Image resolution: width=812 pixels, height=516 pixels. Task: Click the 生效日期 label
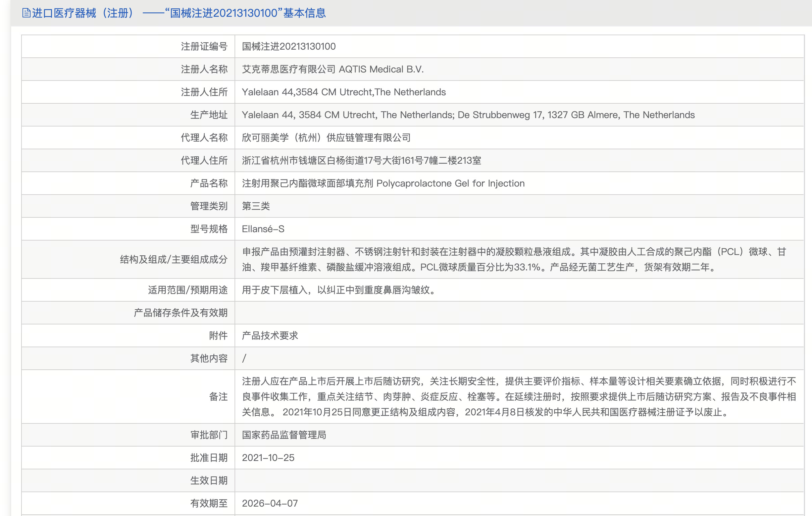tap(209, 480)
